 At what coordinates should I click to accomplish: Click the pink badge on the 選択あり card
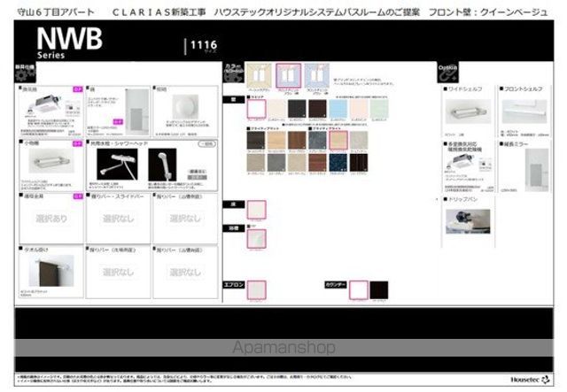pyautogui.click(x=78, y=196)
